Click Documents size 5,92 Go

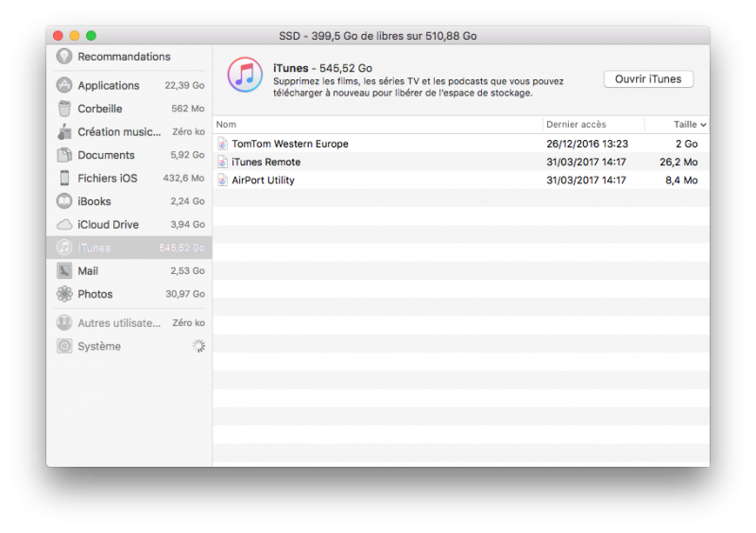coord(187,155)
